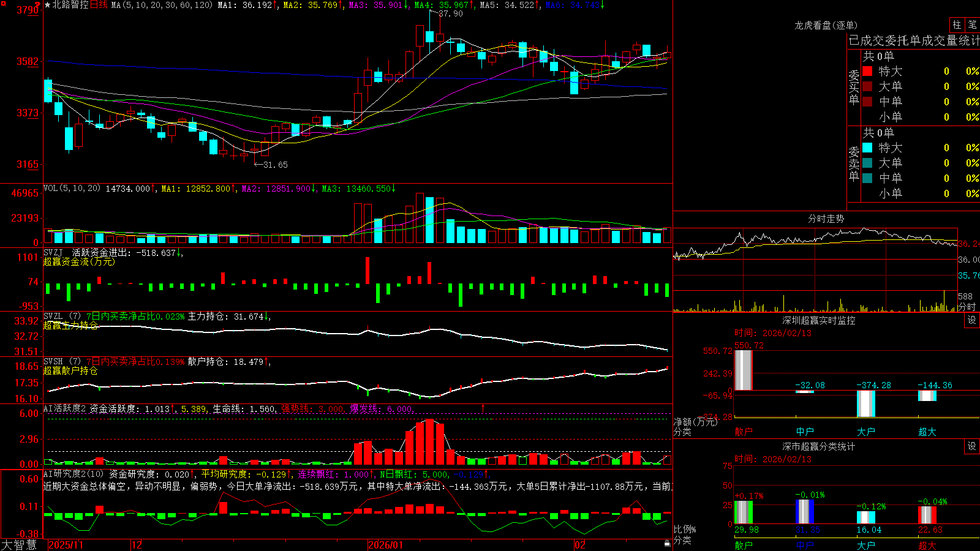
Task: Click the 2025/11 date marker on timeline
Action: coord(66,545)
